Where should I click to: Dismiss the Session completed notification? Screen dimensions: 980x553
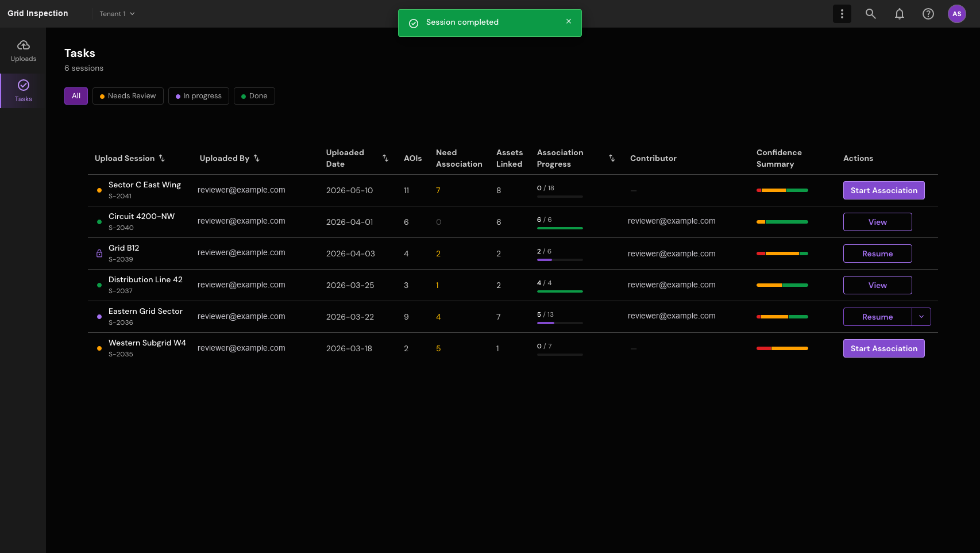click(569, 21)
